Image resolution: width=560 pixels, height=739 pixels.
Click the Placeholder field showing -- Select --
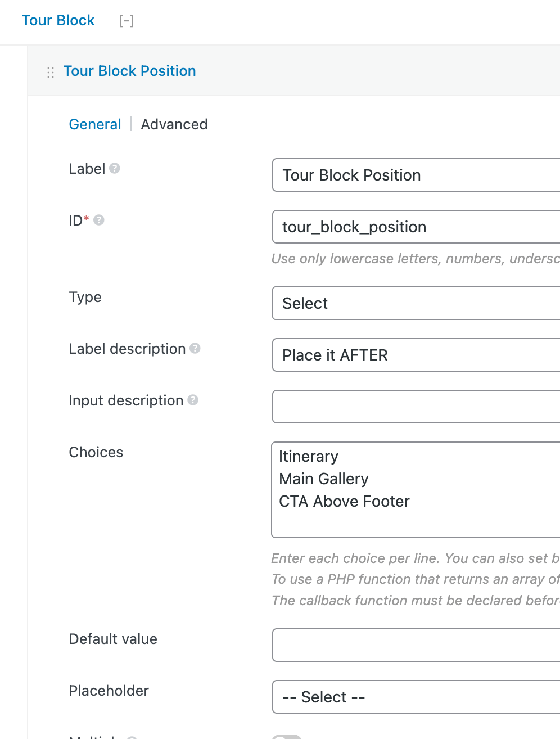(x=416, y=697)
